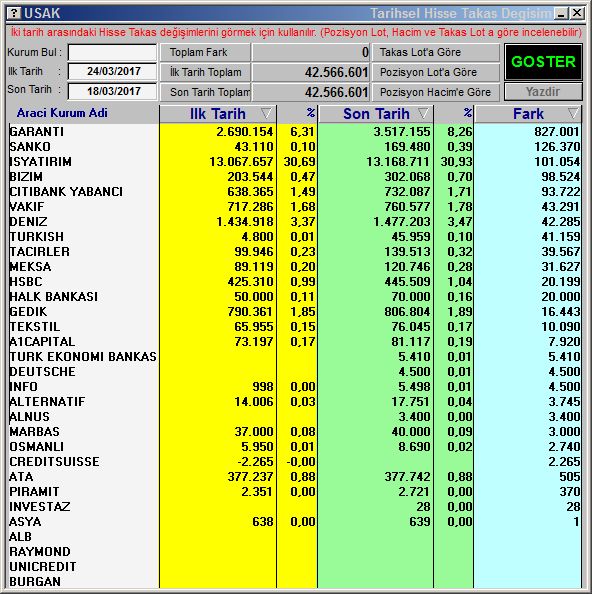
Task: Select Pozisyon Lot'a Göre option
Action: coord(436,72)
